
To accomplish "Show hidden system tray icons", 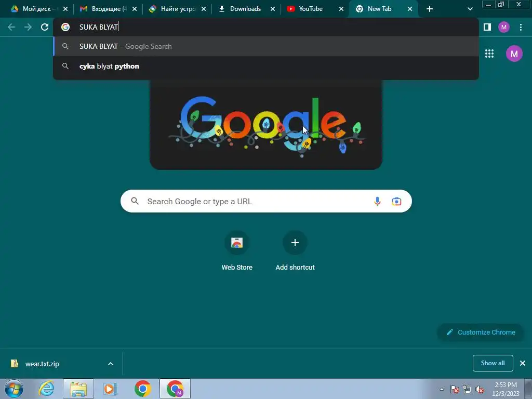I will [442, 389].
